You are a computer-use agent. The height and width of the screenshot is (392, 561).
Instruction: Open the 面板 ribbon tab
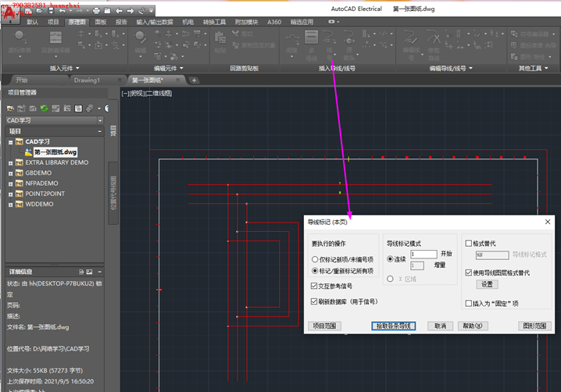pos(101,22)
